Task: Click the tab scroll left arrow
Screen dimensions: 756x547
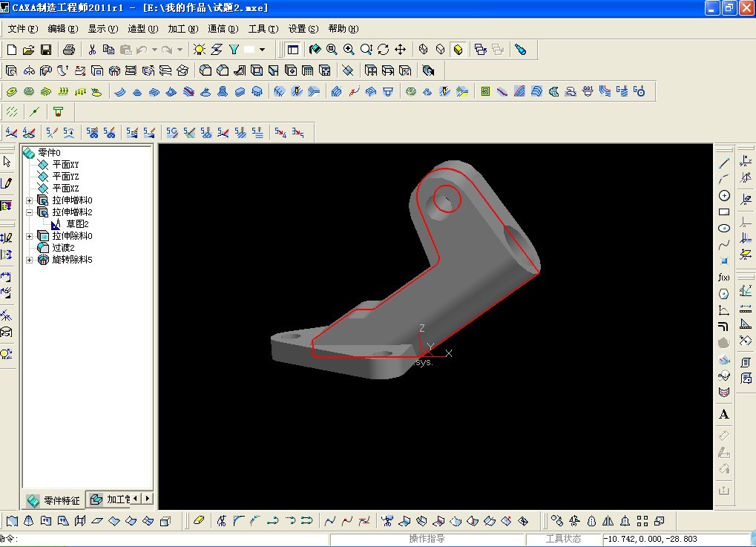Action: click(136, 498)
